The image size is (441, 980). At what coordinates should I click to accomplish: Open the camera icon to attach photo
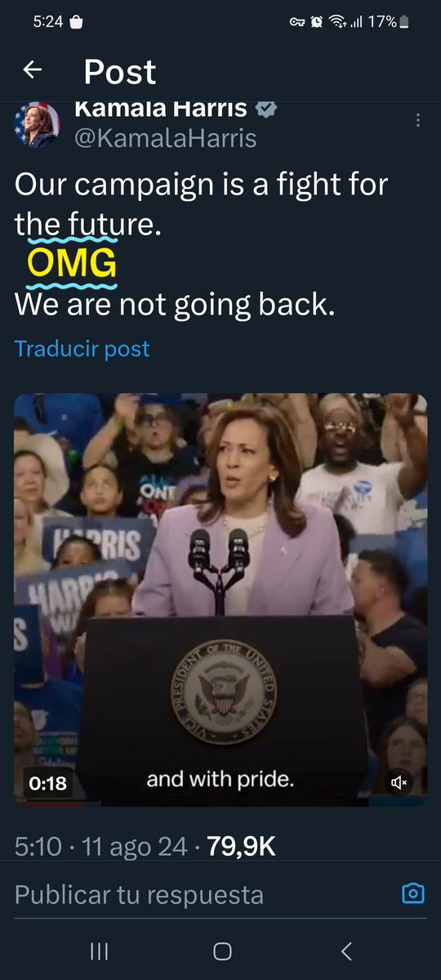pyautogui.click(x=413, y=893)
